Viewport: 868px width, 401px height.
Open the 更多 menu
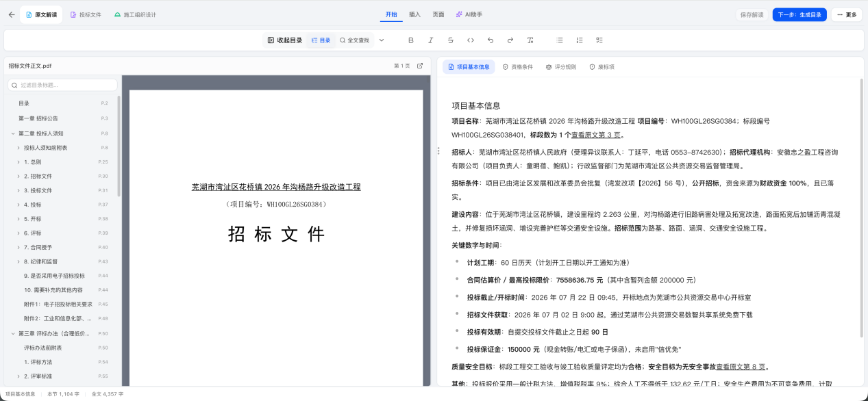(x=847, y=14)
